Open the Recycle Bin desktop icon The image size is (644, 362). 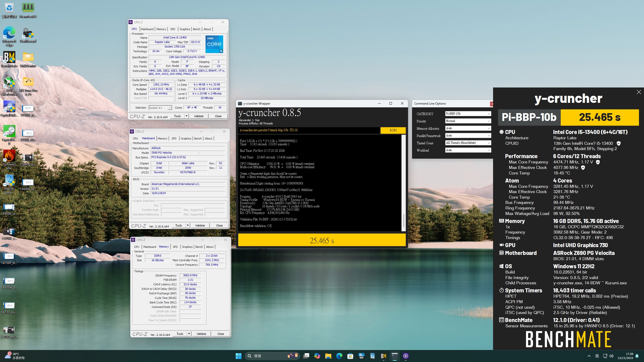[9, 10]
